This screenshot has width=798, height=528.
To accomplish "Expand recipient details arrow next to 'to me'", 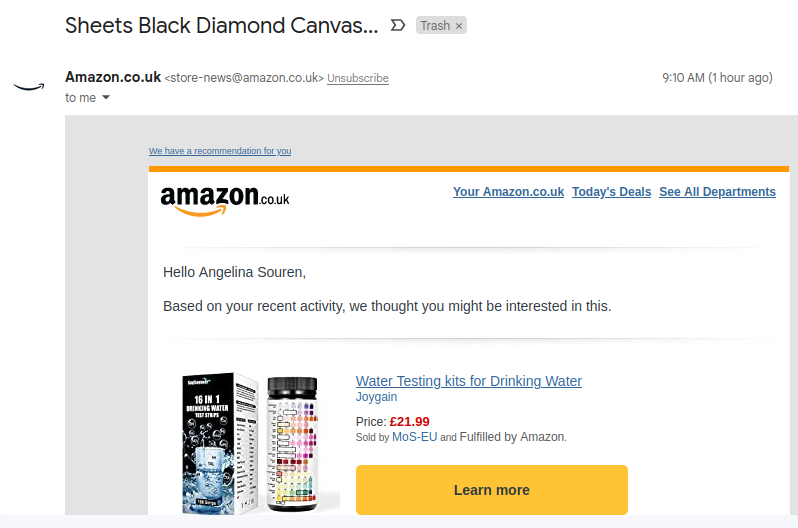I will click(106, 98).
